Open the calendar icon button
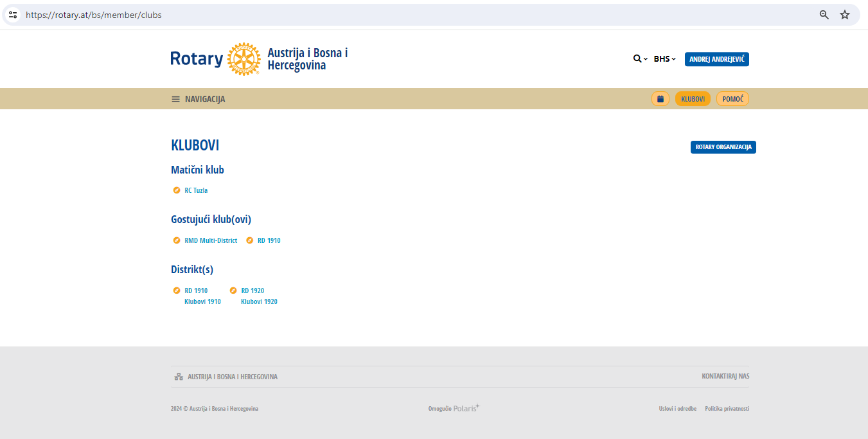Screen dimensions: 868x439 pyautogui.click(x=660, y=99)
